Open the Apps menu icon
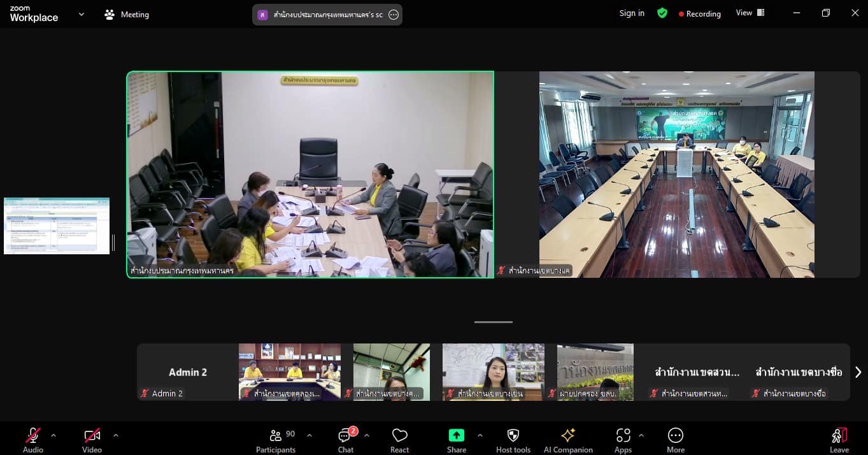Image resolution: width=868 pixels, height=455 pixels. click(x=623, y=439)
